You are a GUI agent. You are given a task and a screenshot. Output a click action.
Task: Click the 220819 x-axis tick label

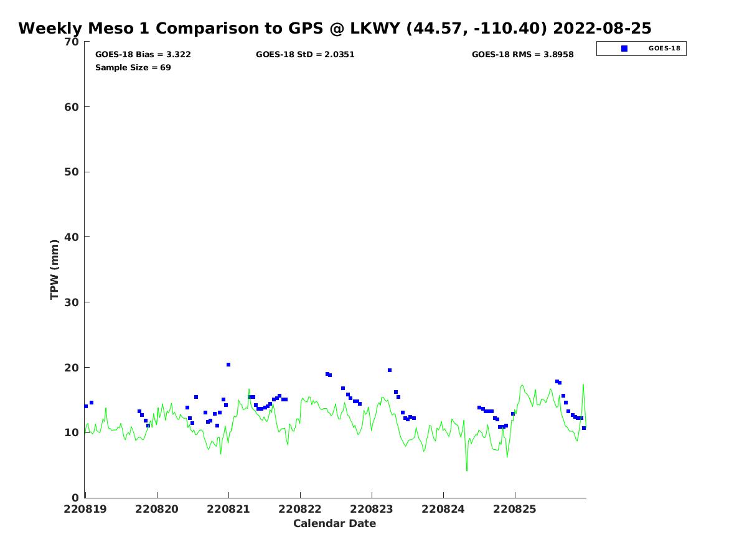(85, 509)
